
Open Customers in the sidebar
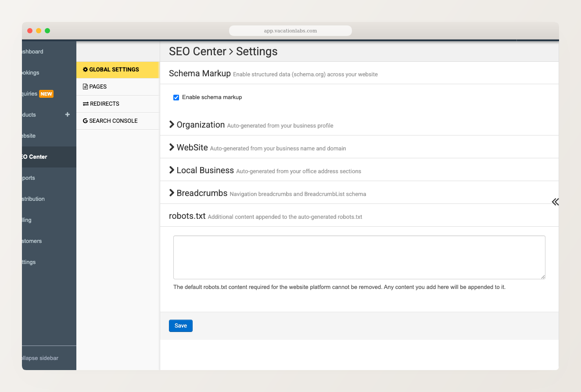pyautogui.click(x=49, y=241)
